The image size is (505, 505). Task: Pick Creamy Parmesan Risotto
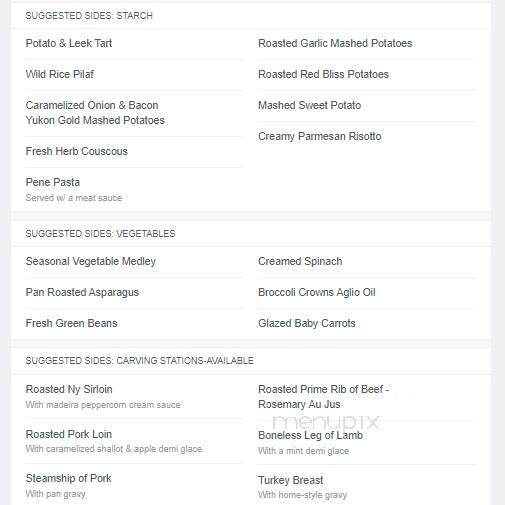[x=320, y=136]
